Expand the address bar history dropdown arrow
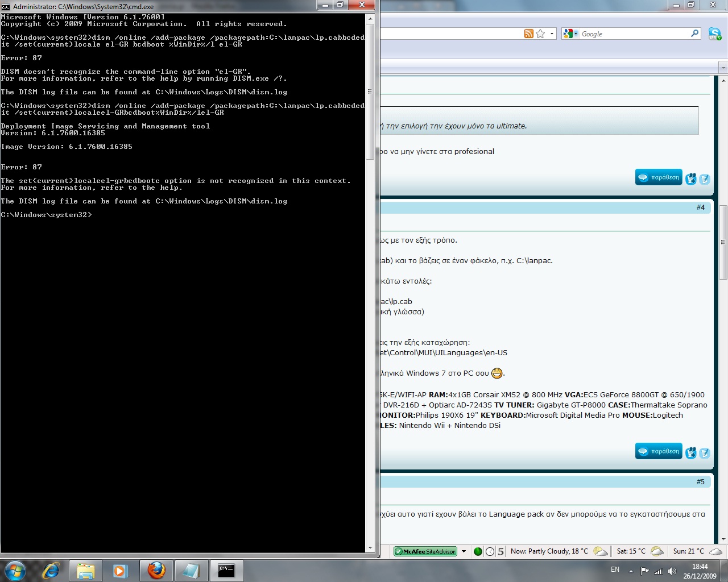This screenshot has height=582, width=728. pyautogui.click(x=552, y=34)
